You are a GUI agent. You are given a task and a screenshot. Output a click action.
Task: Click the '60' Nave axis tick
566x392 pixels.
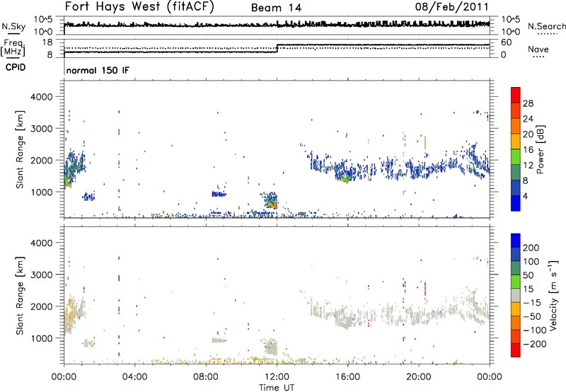[x=506, y=42]
